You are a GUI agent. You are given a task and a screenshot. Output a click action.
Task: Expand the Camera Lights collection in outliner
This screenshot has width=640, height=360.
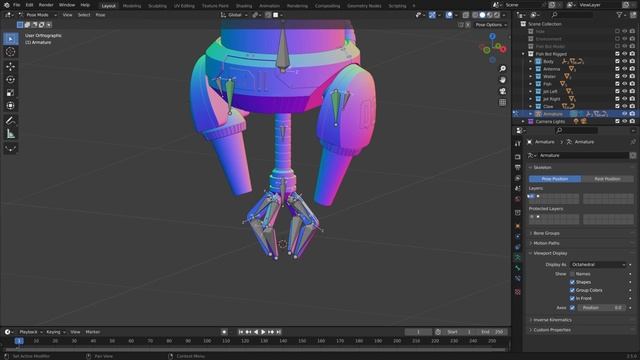(524, 122)
